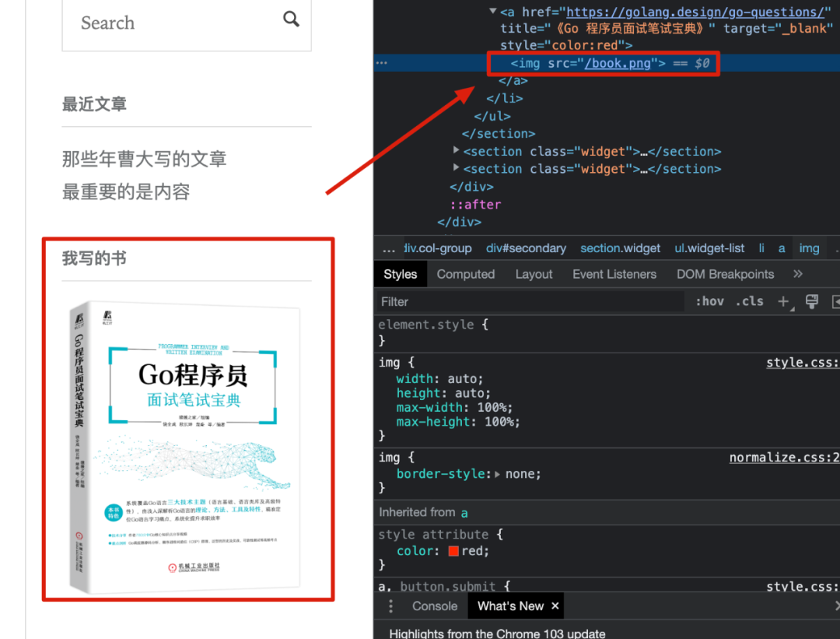Select the img breadcrumb
This screenshot has height=639, width=840.
[x=809, y=248]
